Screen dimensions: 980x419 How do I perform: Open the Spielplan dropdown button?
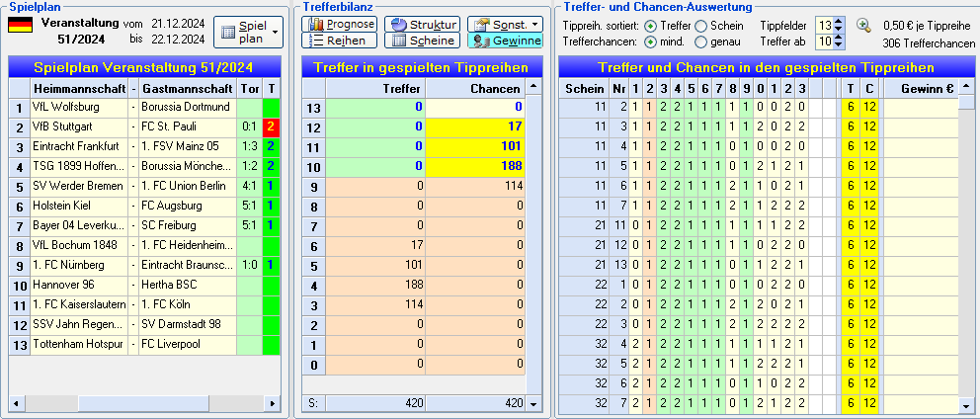tap(248, 32)
